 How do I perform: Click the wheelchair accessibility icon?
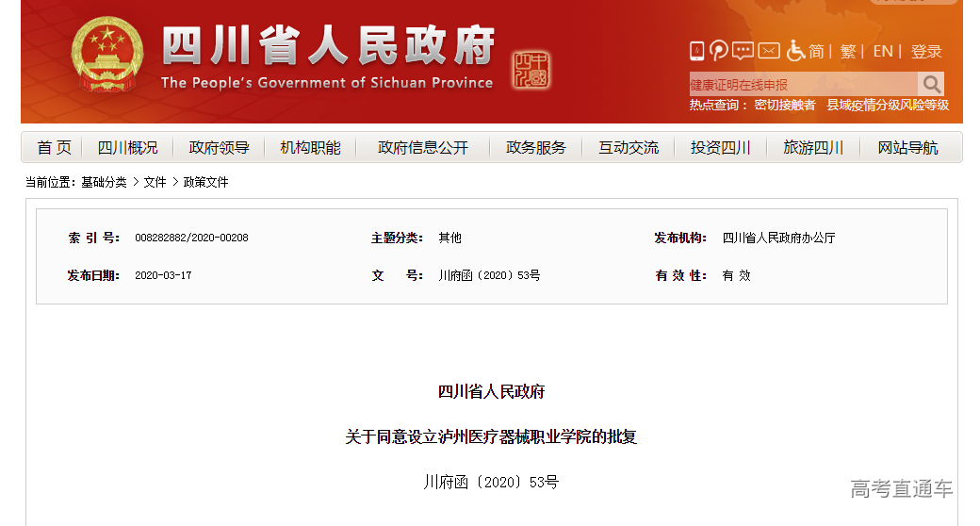796,51
